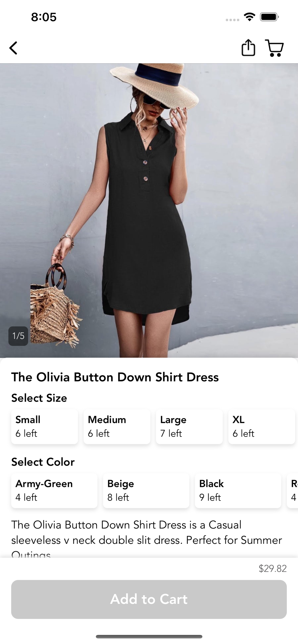This screenshot has width=298, height=644.
Task: Tap the $29.82 price label
Action: point(273,569)
